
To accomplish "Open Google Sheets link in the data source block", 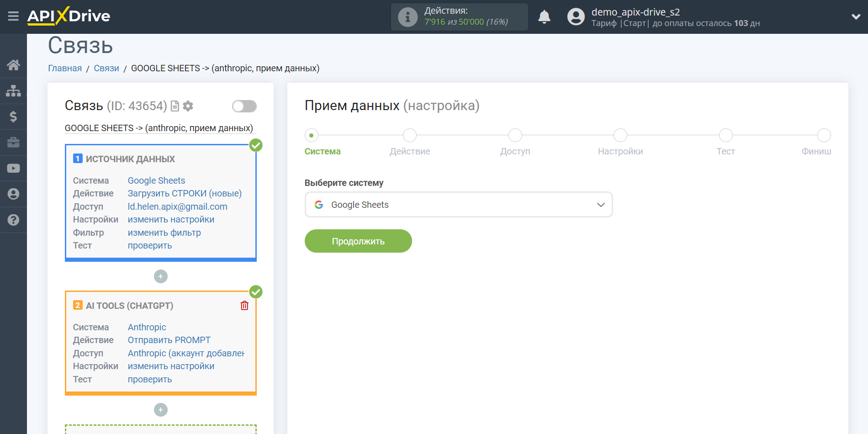I will point(156,180).
